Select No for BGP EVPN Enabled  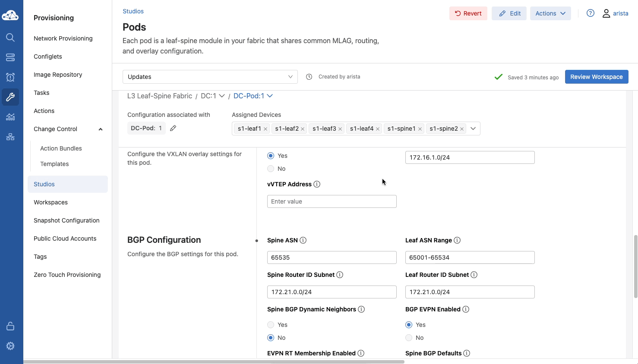click(409, 338)
